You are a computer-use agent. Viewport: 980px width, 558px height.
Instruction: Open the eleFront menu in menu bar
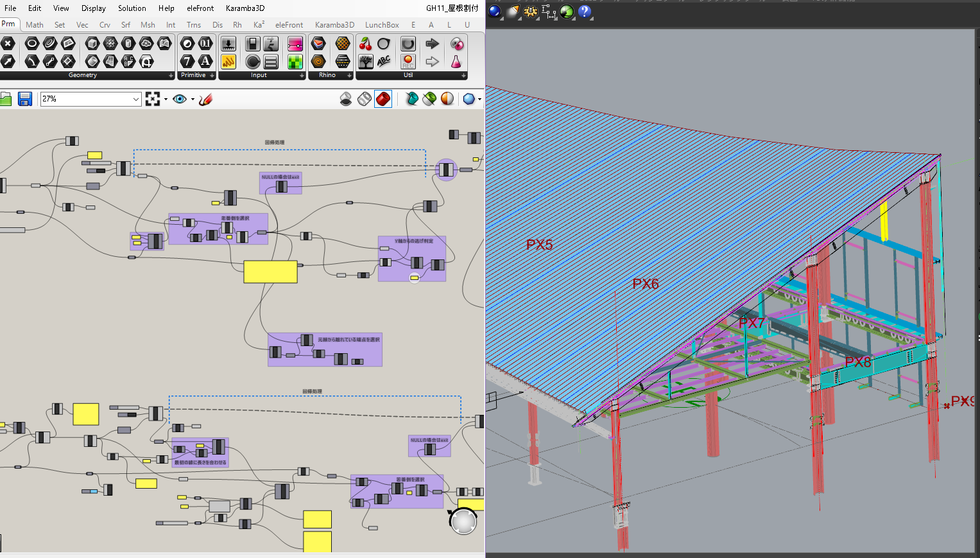coord(200,8)
